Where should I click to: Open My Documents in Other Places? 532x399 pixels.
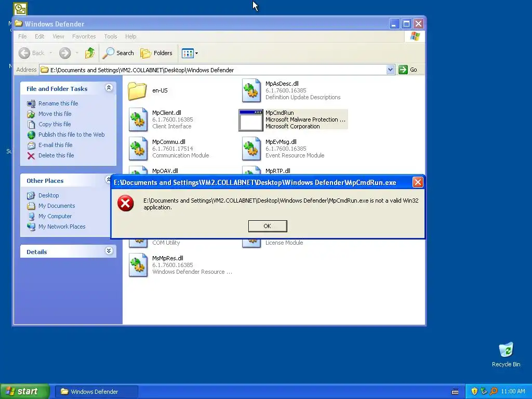[56, 206]
